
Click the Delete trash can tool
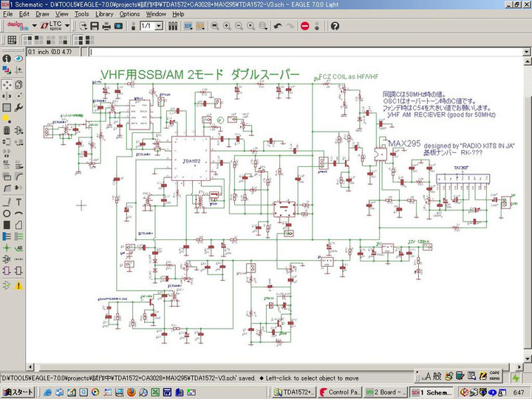(7, 131)
